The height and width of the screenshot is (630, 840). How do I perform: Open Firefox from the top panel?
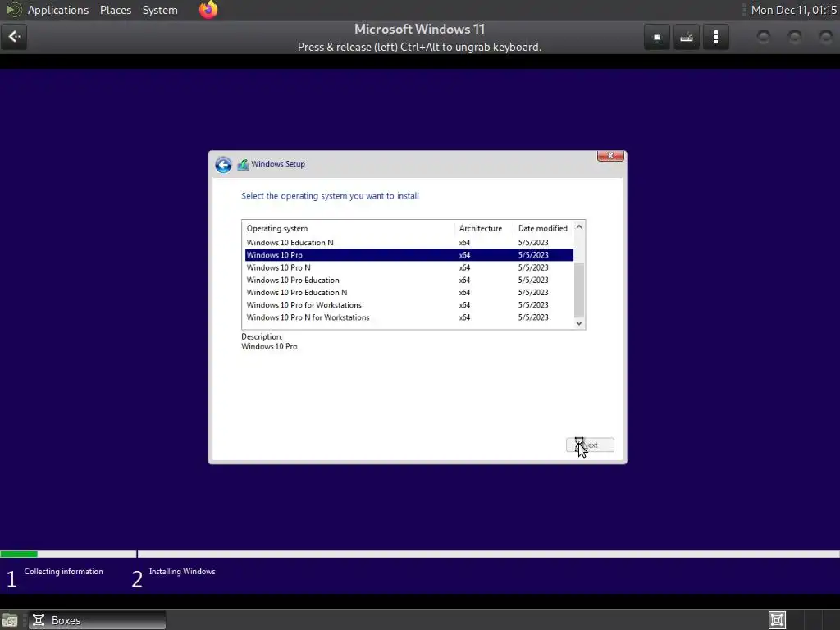click(208, 10)
